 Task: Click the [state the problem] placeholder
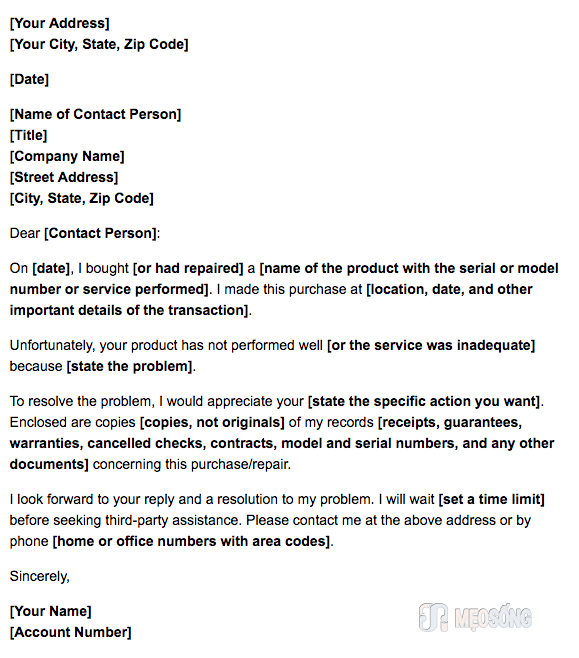click(x=130, y=366)
